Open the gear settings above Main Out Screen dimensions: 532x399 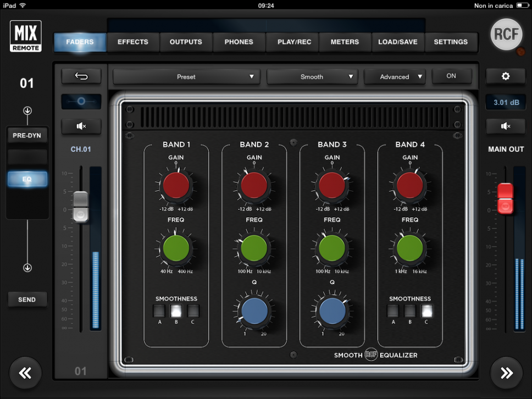(506, 76)
